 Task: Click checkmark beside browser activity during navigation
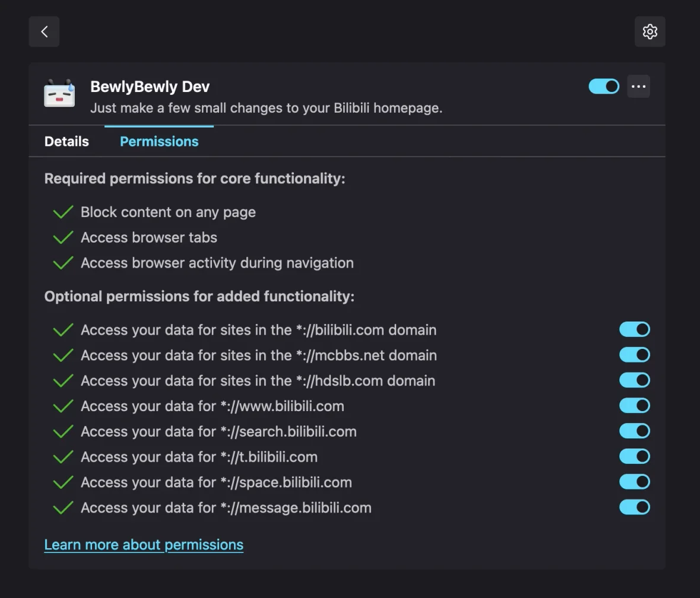[63, 263]
